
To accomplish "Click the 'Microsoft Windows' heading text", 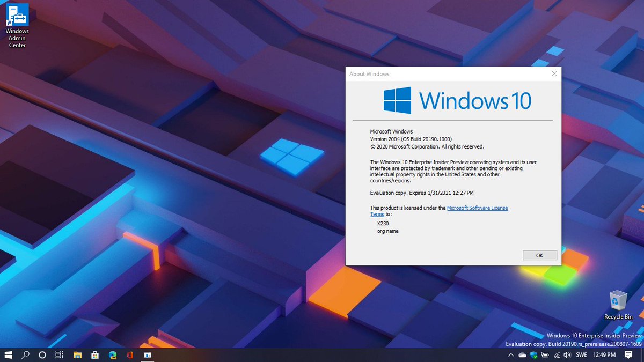I will 391,131.
